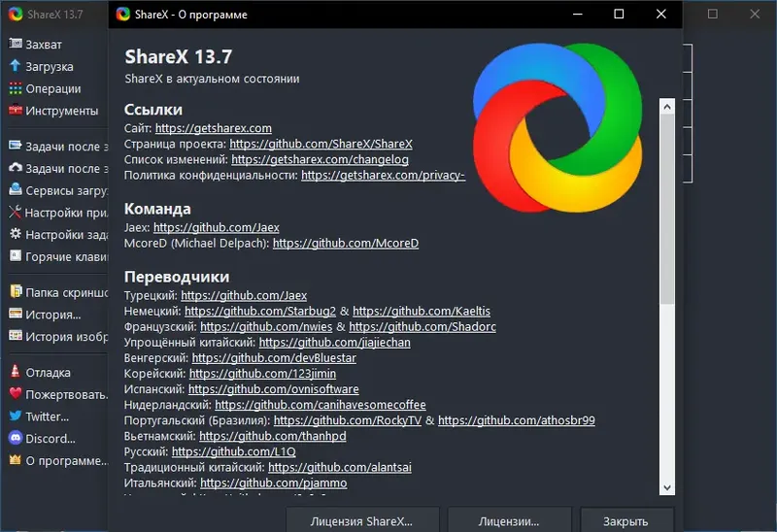777x532 pixels.
Task: Click the Отладка traffic cone icon
Action: (x=16, y=371)
